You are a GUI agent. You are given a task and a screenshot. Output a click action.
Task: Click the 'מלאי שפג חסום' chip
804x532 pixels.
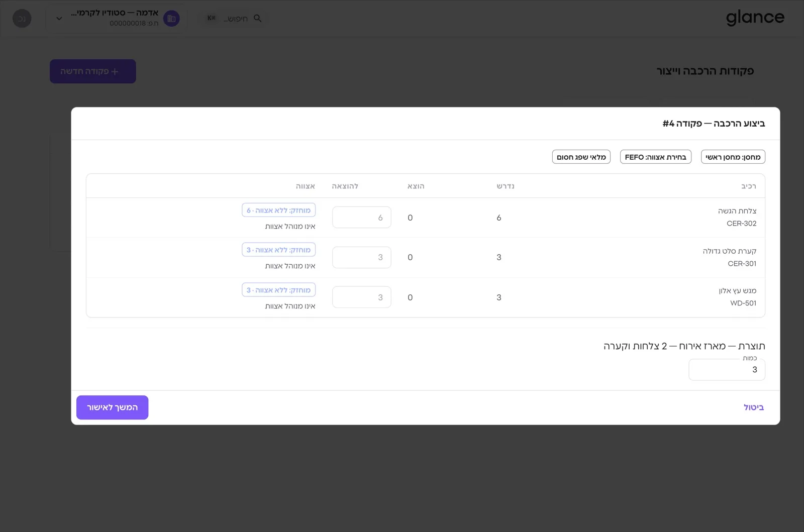581,157
